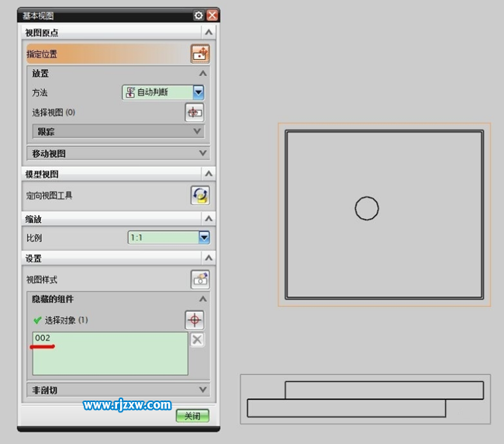Click the Specify Location (指定位置) row
The height and width of the screenshot is (444, 504).
coord(118,54)
